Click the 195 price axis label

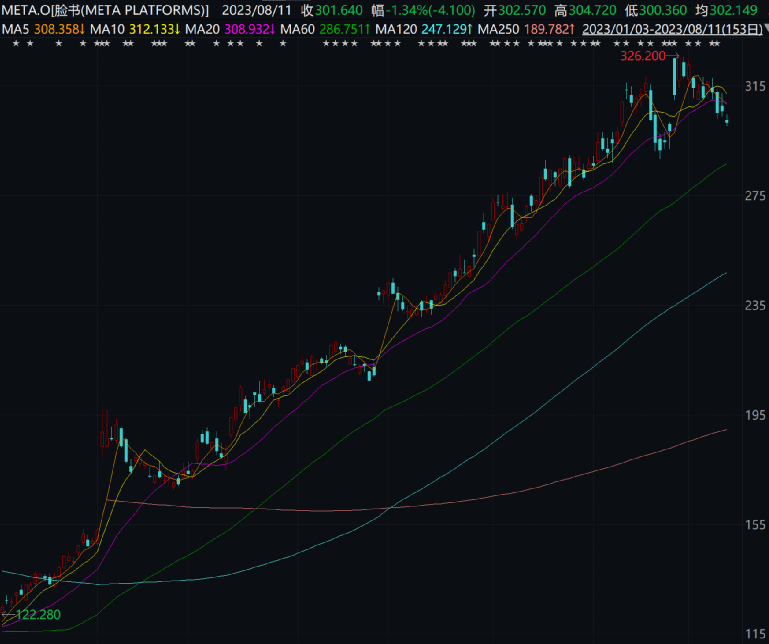[754, 415]
